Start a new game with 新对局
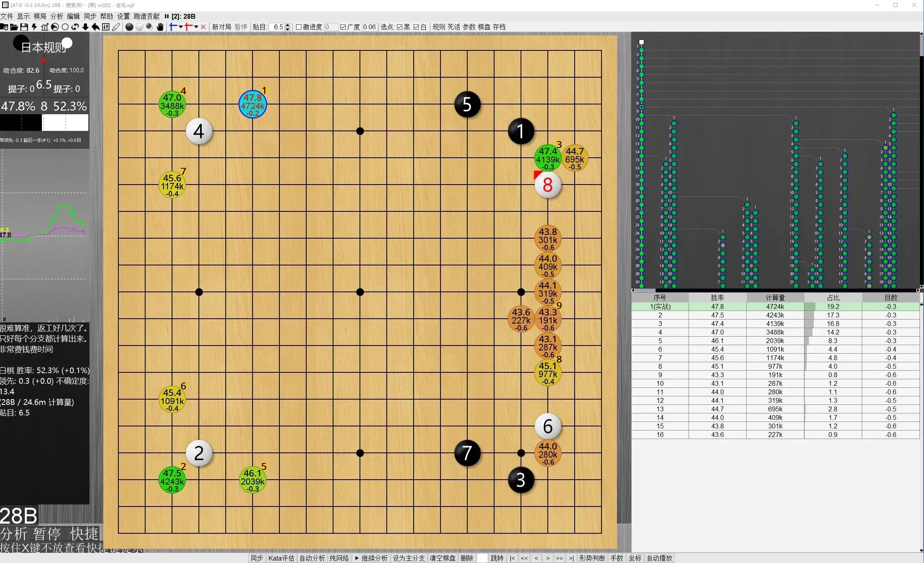Image resolution: width=924 pixels, height=563 pixels. 221,27
